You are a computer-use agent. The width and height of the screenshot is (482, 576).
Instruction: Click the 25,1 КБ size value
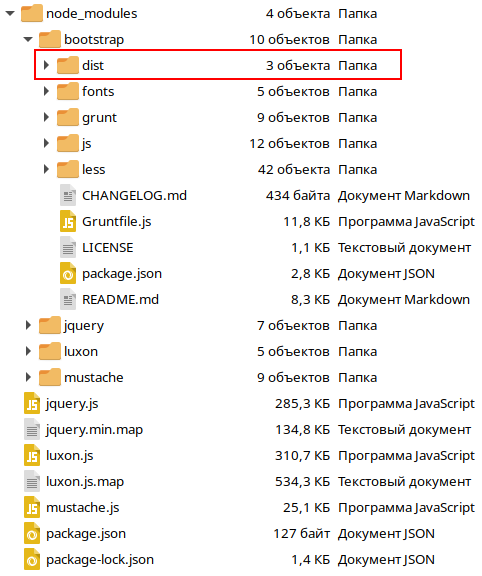(x=306, y=508)
